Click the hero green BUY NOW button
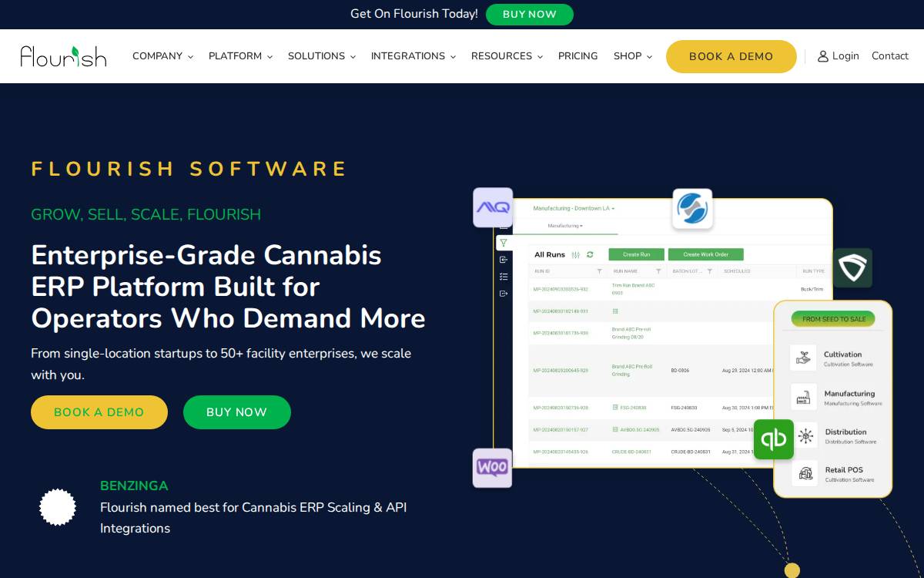Screen dimensions: 924x578 [237, 412]
